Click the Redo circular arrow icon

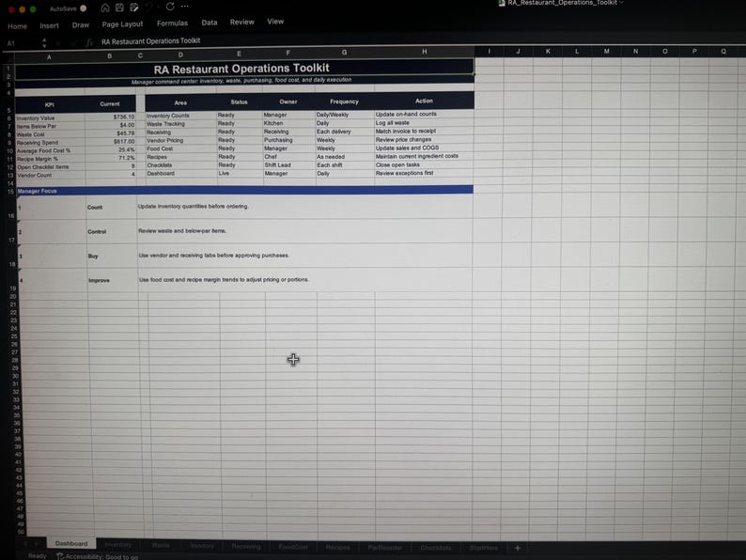click(x=170, y=7)
